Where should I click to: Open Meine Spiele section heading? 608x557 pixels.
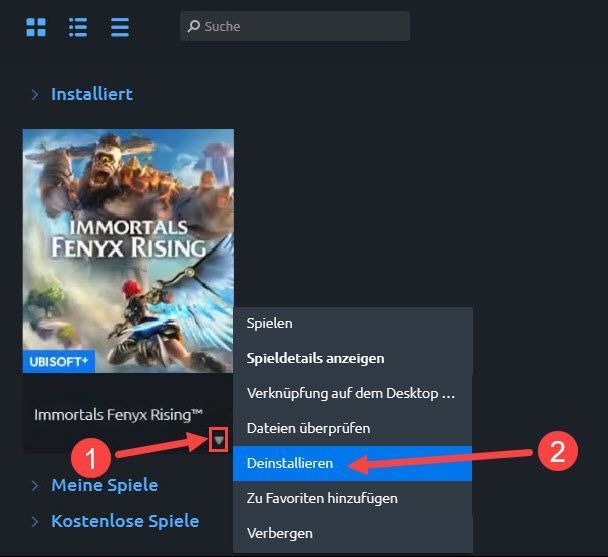(105, 485)
